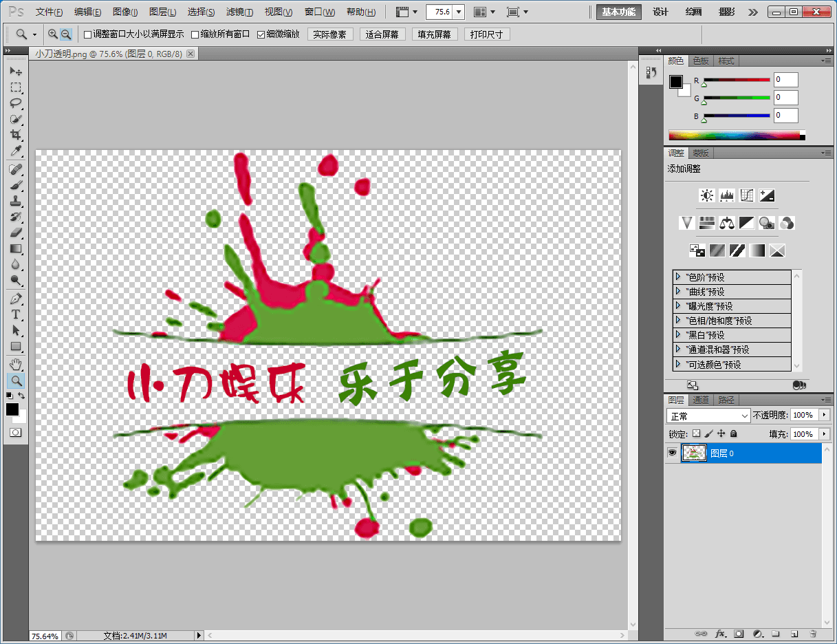Hide 图层 0 using eye icon

coord(672,453)
